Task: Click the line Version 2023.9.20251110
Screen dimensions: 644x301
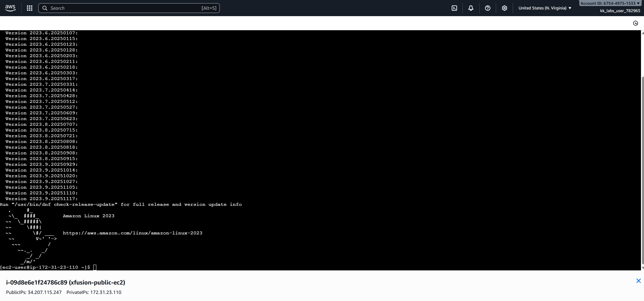Action: click(x=41, y=193)
